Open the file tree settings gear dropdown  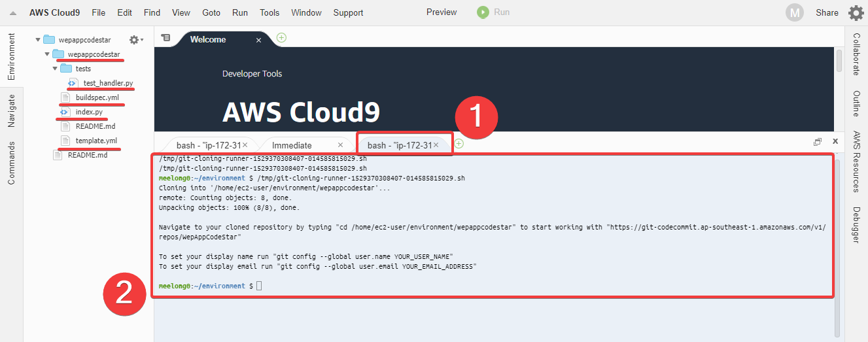[135, 40]
